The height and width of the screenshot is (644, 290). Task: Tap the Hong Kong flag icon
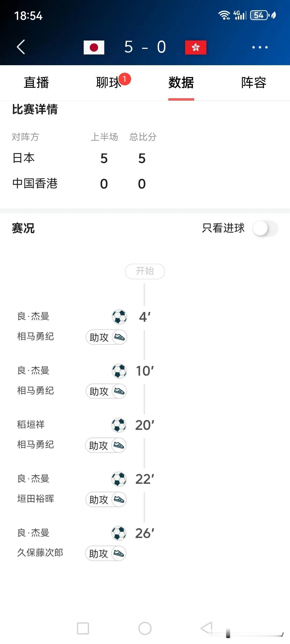coord(196,47)
